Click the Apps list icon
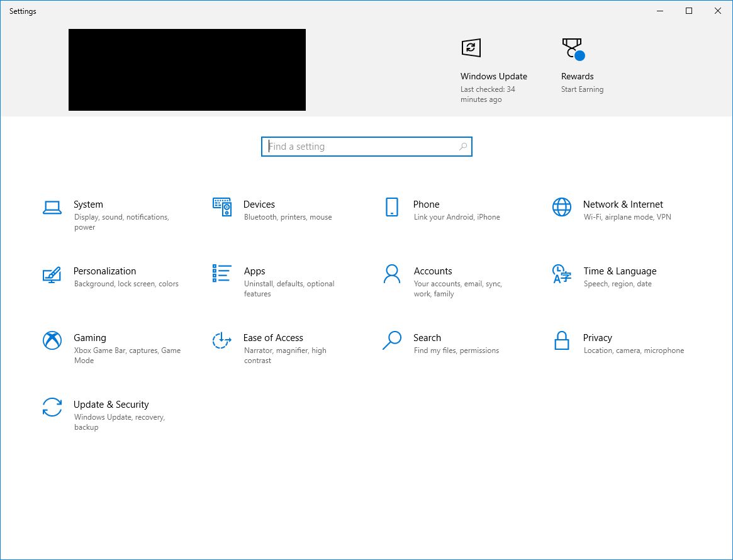This screenshot has width=733, height=560. [x=222, y=274]
